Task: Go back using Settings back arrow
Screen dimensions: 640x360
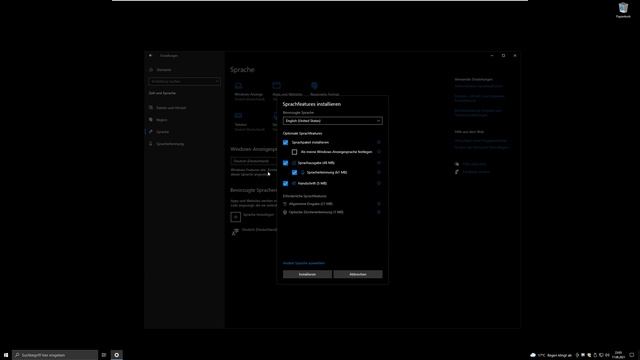Action: tap(150, 56)
